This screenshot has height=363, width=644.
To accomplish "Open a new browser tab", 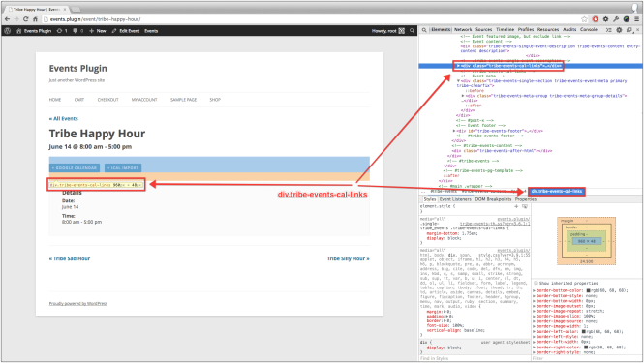I will pos(77,9).
